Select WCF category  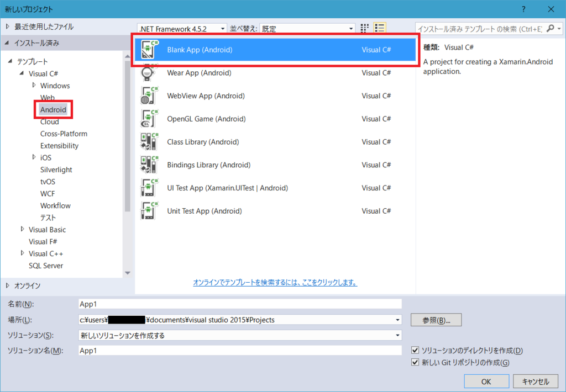[48, 194]
